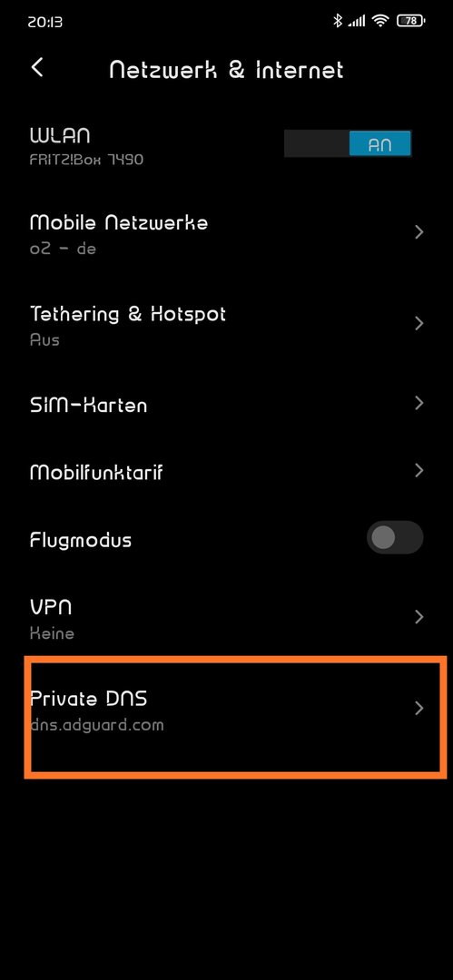The height and width of the screenshot is (980, 453).
Task: Expand Mobile Netzwerke chevron
Action: pyautogui.click(x=419, y=232)
